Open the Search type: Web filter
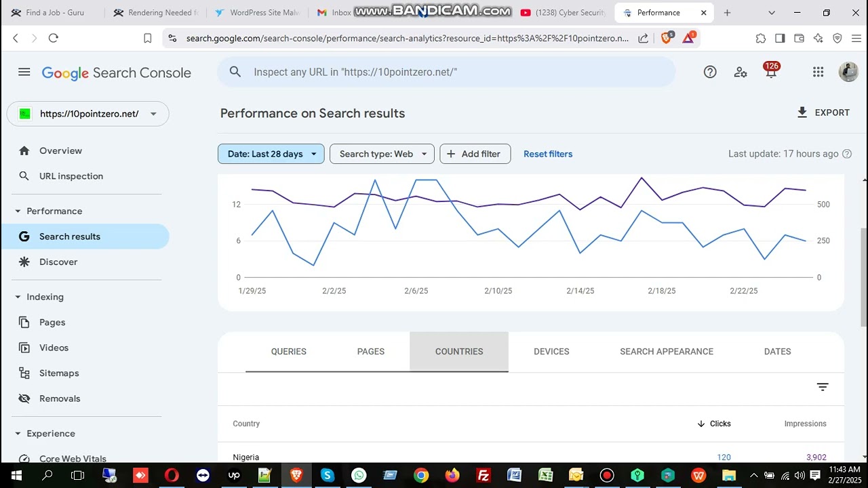Screen dimensions: 868x488 point(382,154)
